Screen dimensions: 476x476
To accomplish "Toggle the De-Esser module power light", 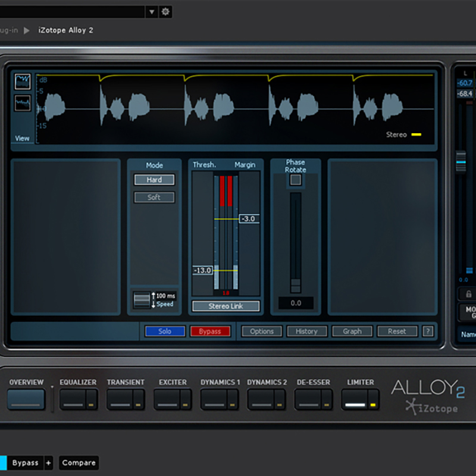I will click(x=326, y=399).
